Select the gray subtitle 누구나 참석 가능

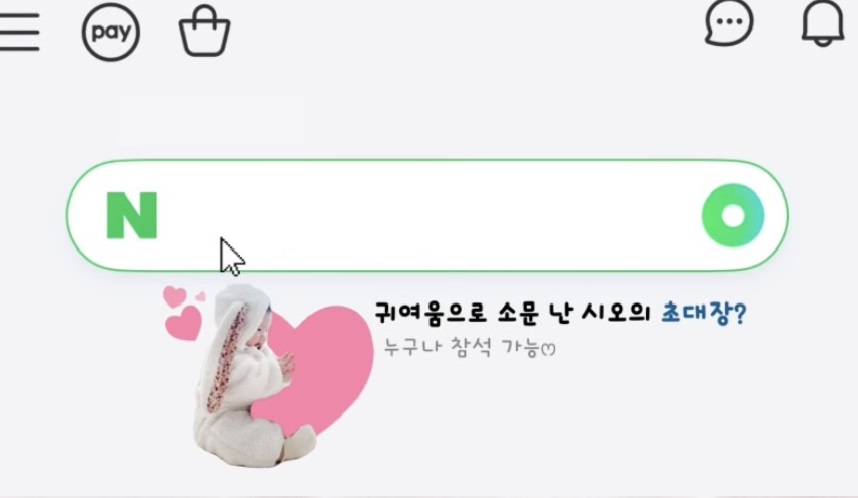tap(462, 347)
